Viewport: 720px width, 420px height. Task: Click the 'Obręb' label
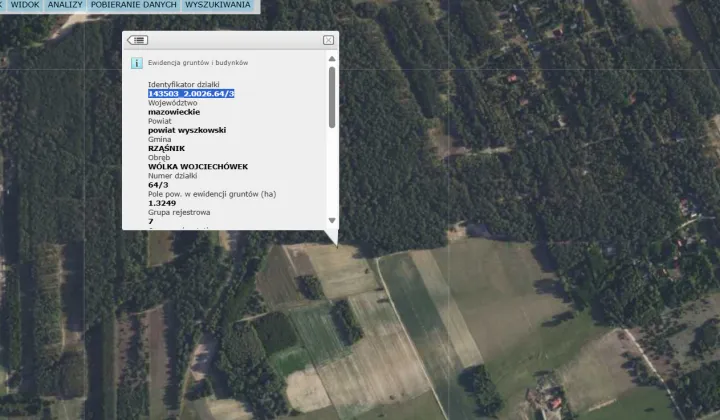(x=159, y=157)
